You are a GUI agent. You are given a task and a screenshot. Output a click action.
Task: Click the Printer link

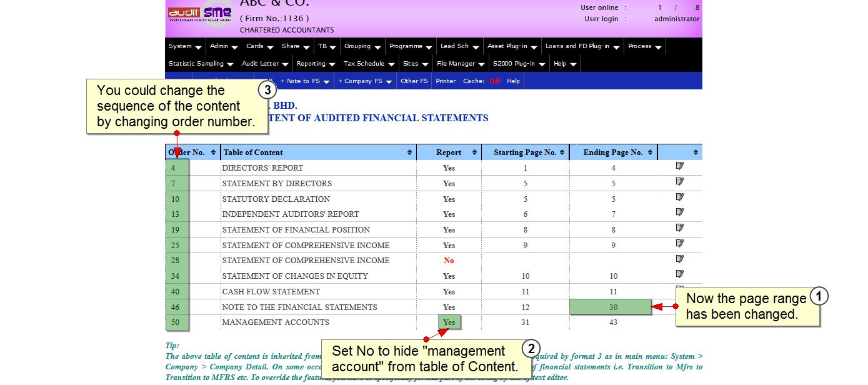(446, 81)
